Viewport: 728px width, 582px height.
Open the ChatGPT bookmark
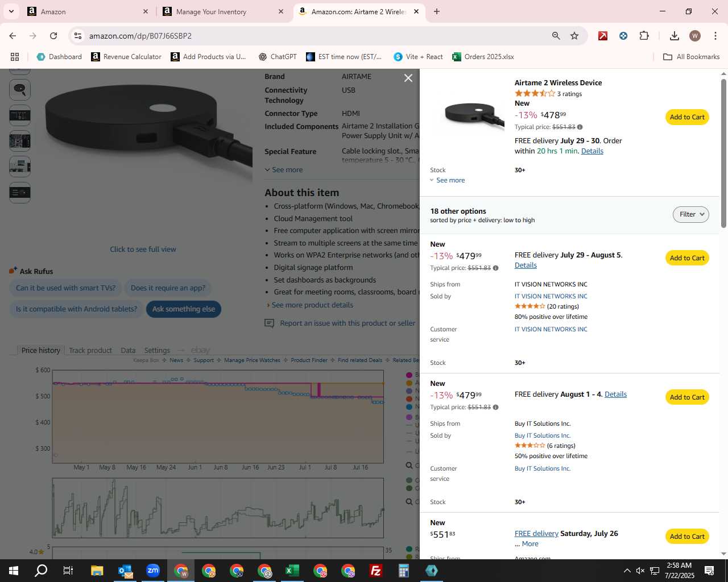coord(278,57)
